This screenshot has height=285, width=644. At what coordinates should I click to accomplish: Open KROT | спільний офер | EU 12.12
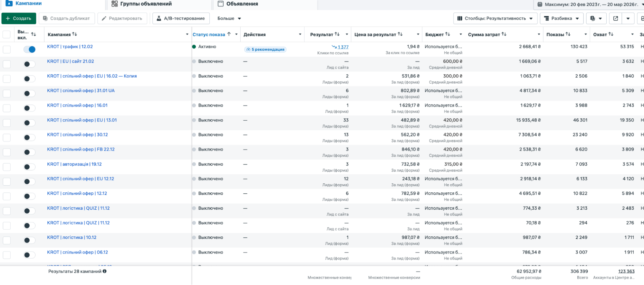pos(81,179)
